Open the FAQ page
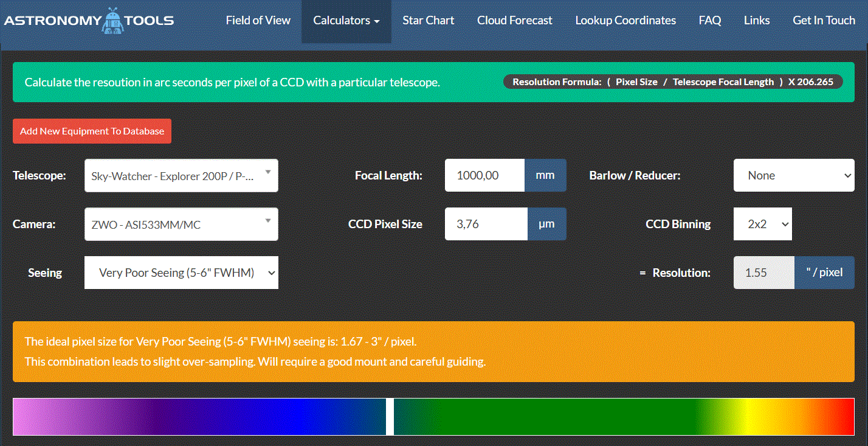The width and height of the screenshot is (868, 446). [x=710, y=20]
